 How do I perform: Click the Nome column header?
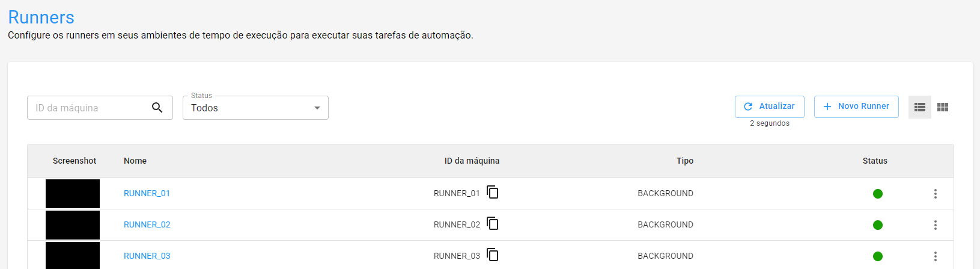click(135, 161)
